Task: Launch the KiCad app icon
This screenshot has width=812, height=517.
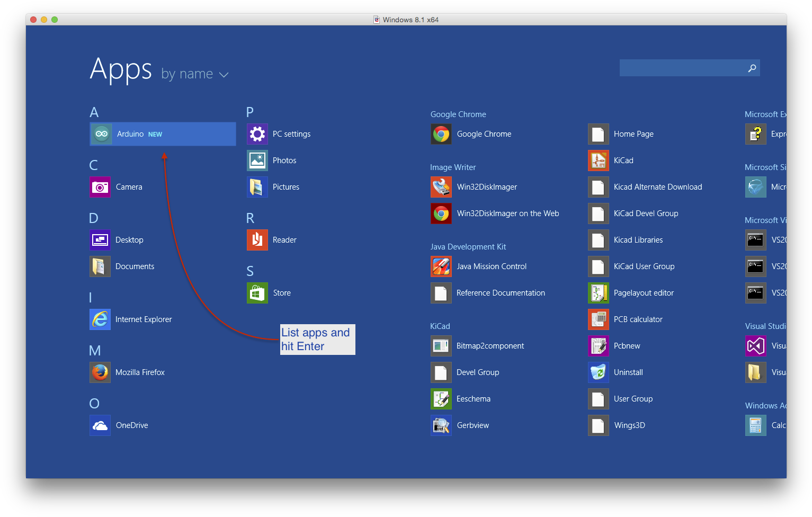Action: pyautogui.click(x=599, y=161)
